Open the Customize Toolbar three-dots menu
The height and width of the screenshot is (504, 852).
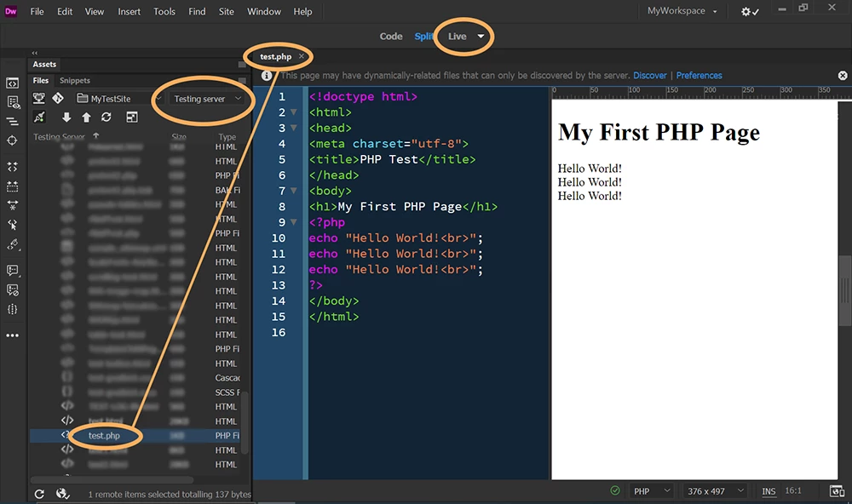point(13,335)
